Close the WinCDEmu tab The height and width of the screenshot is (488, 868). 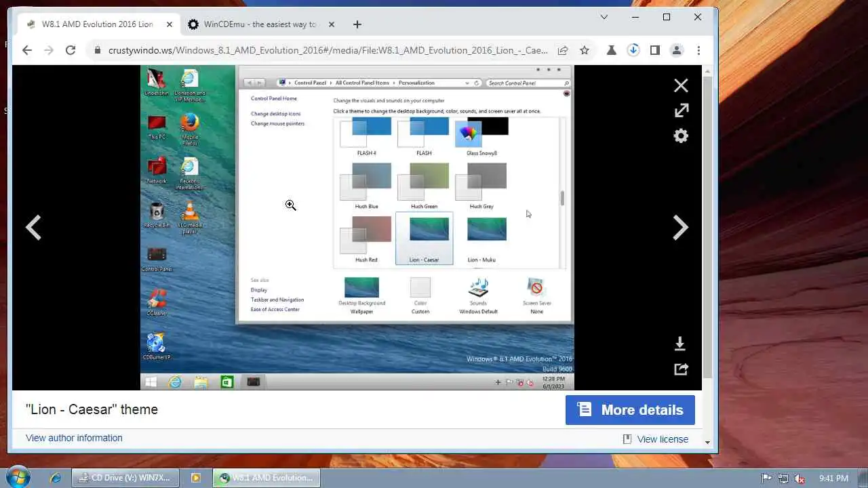331,24
